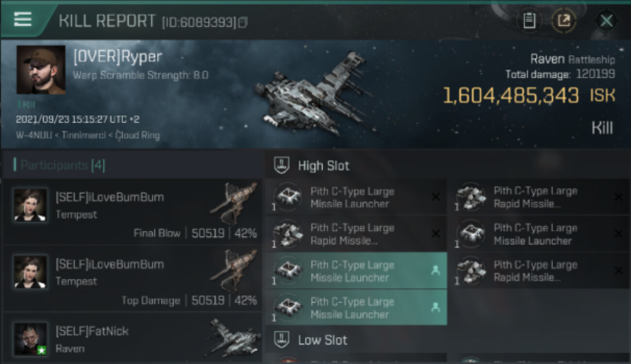The width and height of the screenshot is (631, 364).
Task: Click FatNick's Raven ship icon
Action: pos(233,338)
